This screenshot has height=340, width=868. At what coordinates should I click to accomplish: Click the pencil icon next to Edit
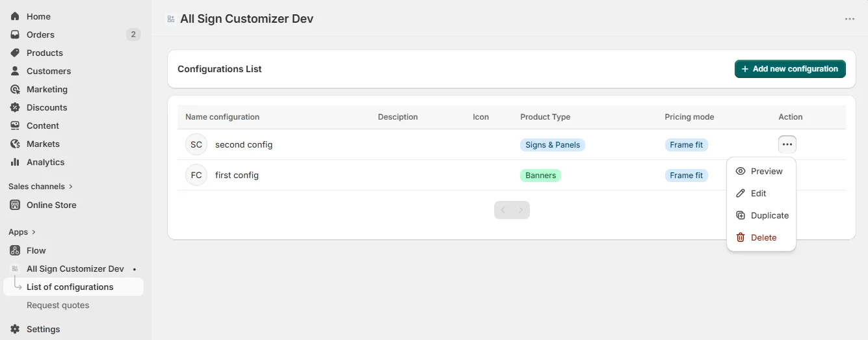(x=741, y=193)
